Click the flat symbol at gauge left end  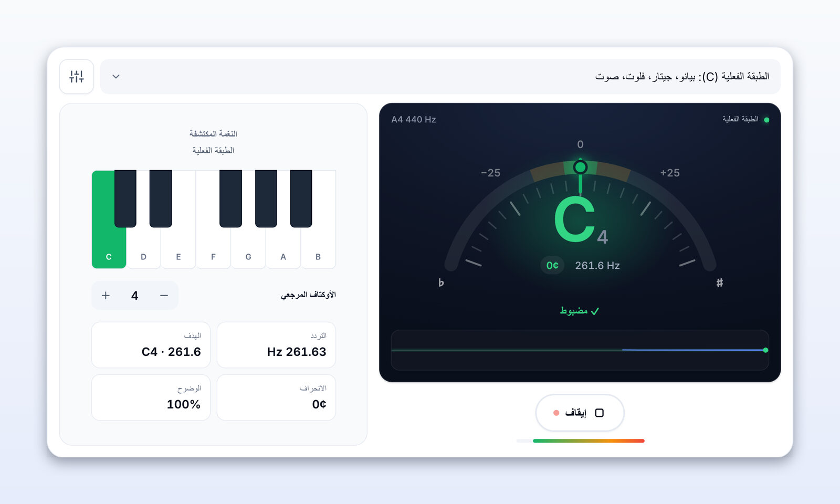[x=441, y=282]
